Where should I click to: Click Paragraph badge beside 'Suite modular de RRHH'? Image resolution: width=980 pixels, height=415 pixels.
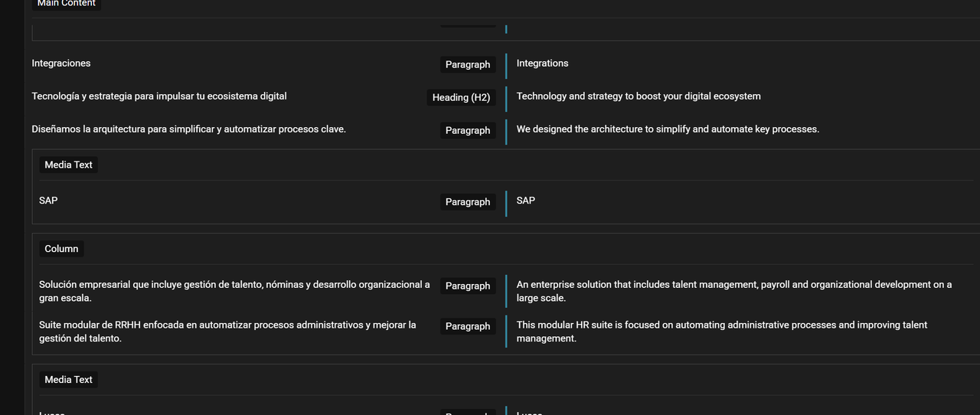pyautogui.click(x=468, y=326)
